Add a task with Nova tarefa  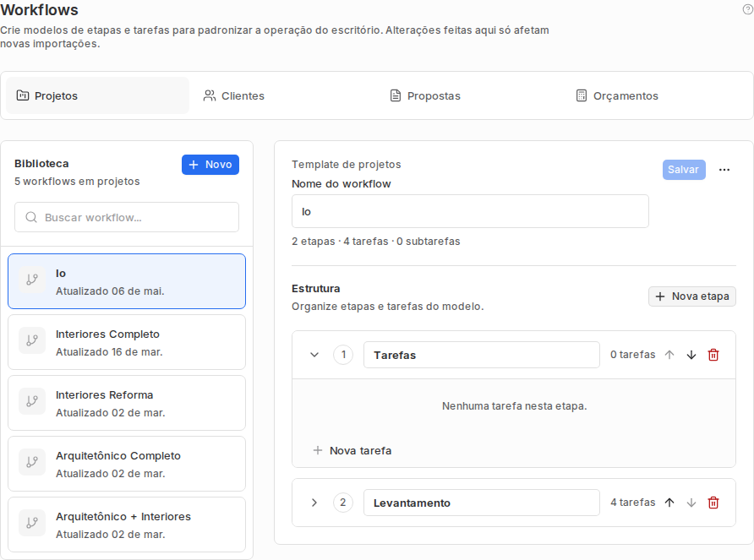[352, 450]
